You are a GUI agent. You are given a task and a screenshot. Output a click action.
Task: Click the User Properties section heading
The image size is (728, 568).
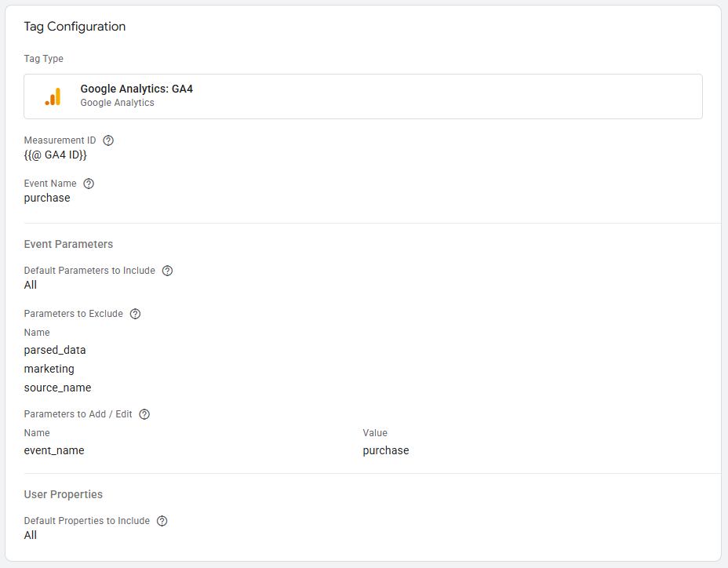(x=64, y=494)
